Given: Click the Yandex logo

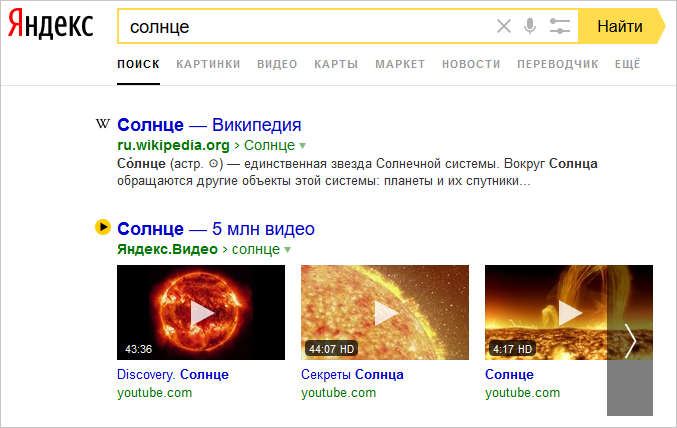Looking at the screenshot, I should point(51,25).
